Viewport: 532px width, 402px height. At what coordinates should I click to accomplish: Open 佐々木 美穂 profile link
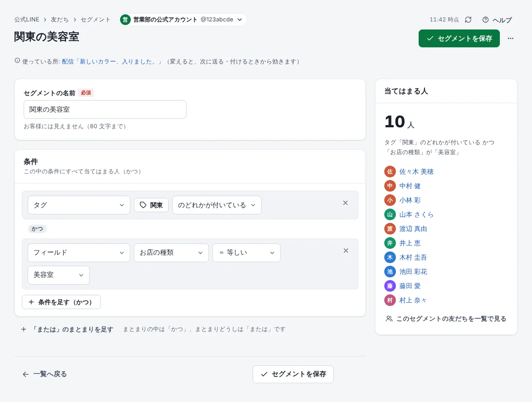point(416,172)
